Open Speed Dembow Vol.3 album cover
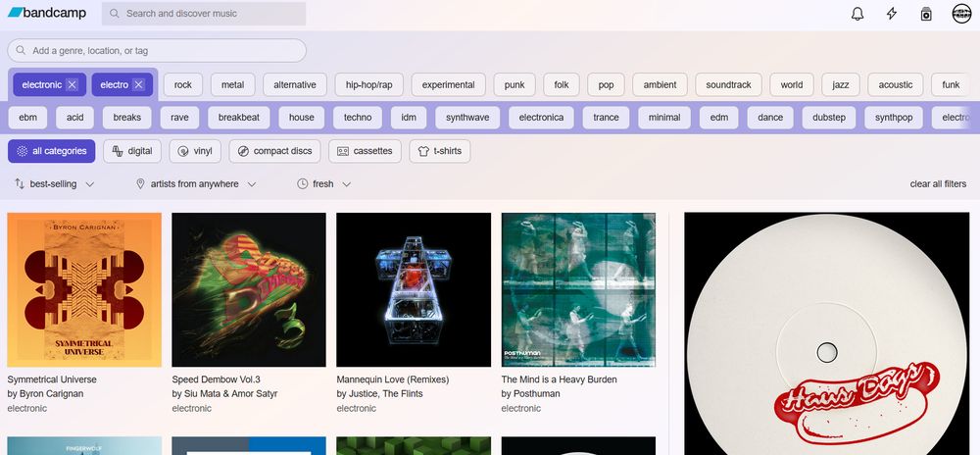This screenshot has width=980, height=455. (249, 289)
